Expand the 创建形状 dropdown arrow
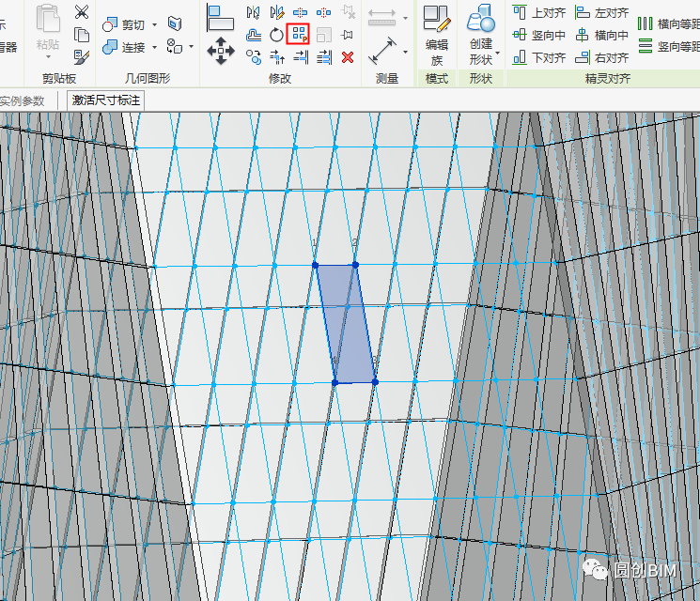This screenshot has height=601, width=700. tap(498, 54)
